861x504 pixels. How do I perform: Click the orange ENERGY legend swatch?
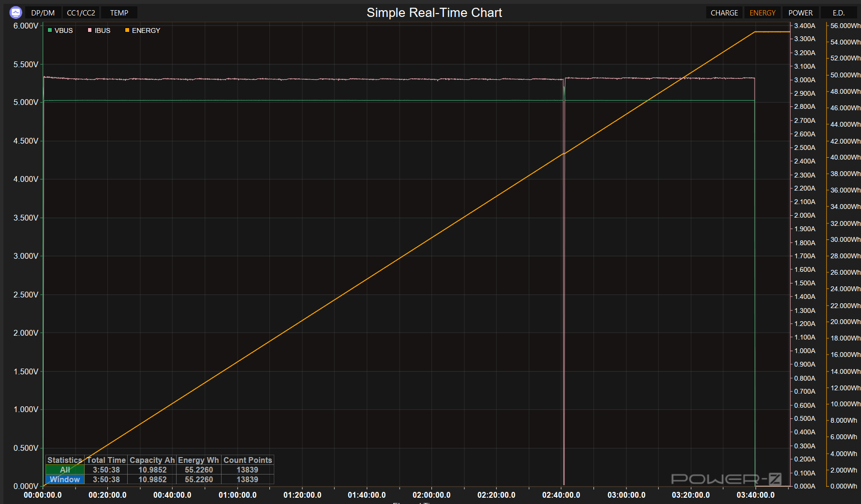[x=127, y=30]
